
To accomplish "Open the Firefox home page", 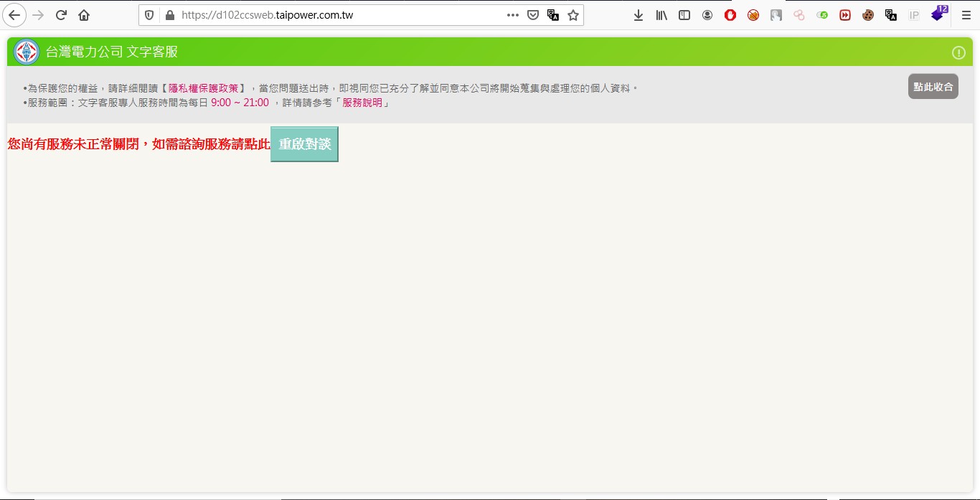I will (84, 15).
